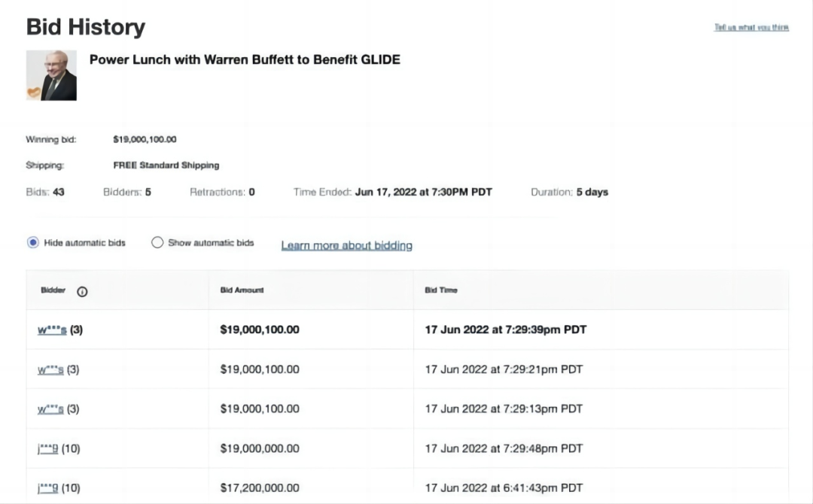This screenshot has width=813, height=504.
Task: Select the Show automatic bids radio button
Action: click(157, 243)
